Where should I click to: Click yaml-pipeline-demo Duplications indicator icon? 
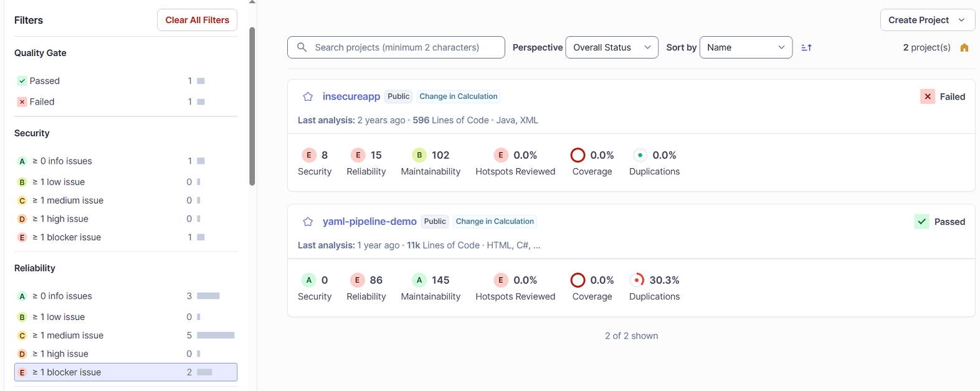(x=637, y=280)
